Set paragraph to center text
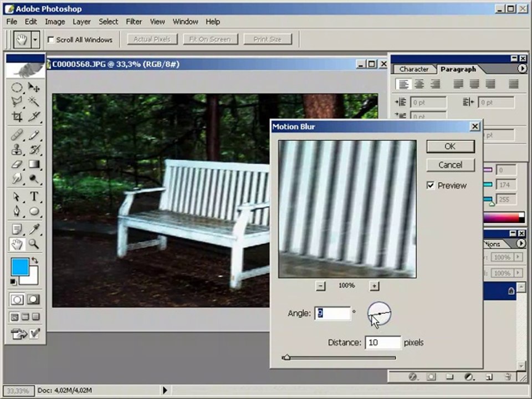This screenshot has width=532, height=399. click(420, 84)
